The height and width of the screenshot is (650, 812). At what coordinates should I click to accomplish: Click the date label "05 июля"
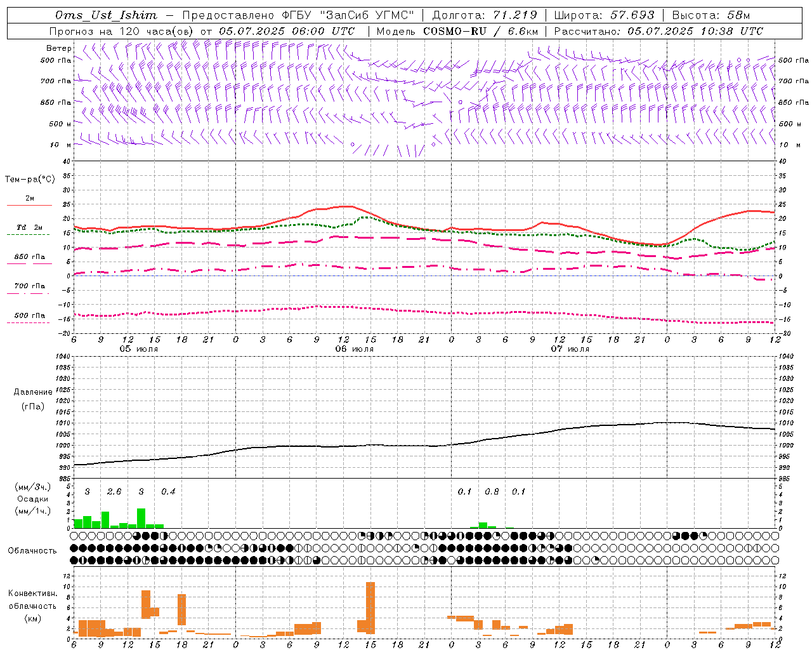point(139,349)
